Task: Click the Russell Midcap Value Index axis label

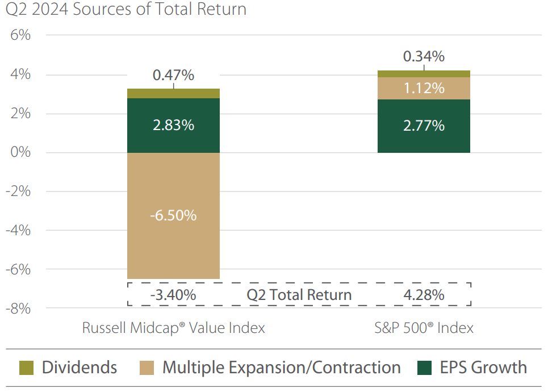Action: coord(174,328)
